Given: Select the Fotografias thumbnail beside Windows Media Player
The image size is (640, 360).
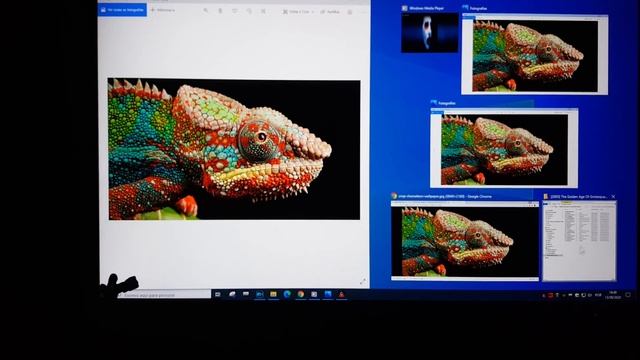Looking at the screenshot, I should pos(534,54).
